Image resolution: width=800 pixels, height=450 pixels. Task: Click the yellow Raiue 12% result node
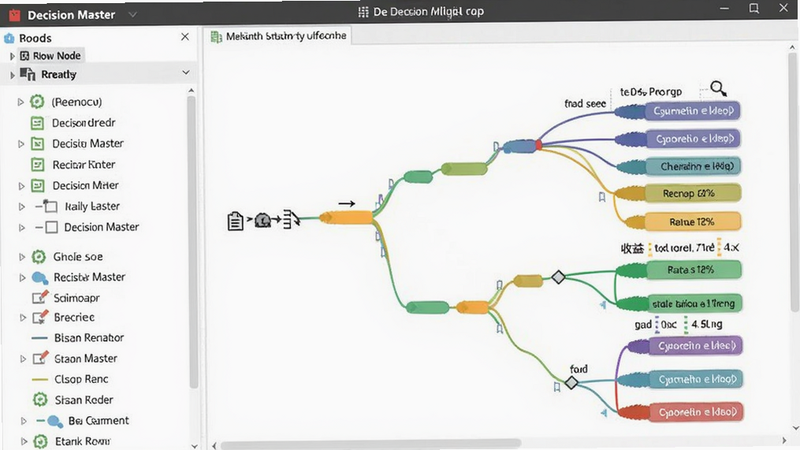pyautogui.click(x=692, y=222)
